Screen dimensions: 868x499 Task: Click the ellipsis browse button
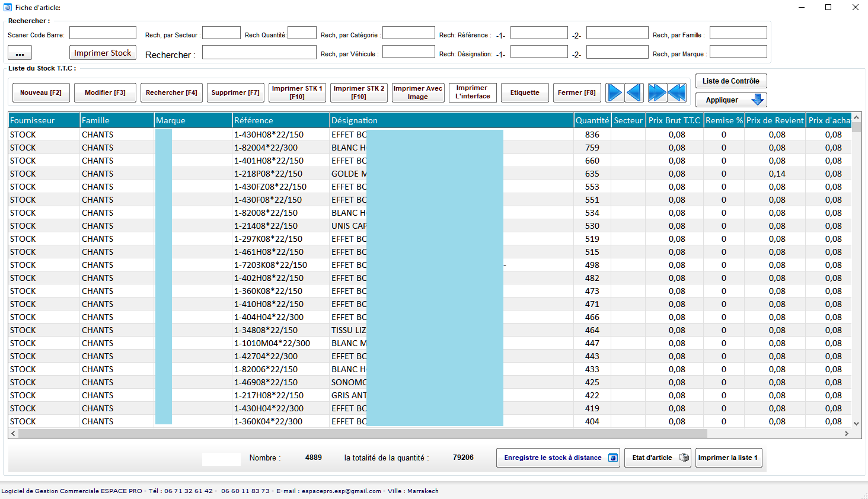pos(20,53)
